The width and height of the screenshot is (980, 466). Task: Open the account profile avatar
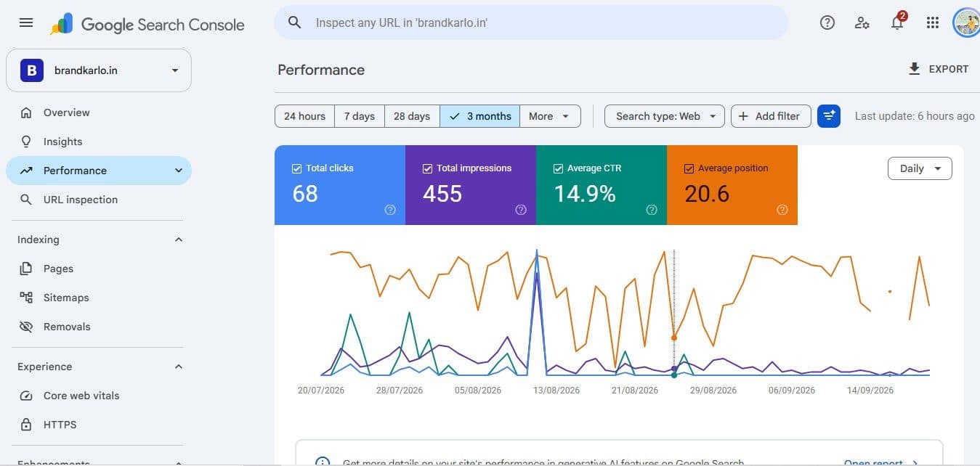click(966, 23)
